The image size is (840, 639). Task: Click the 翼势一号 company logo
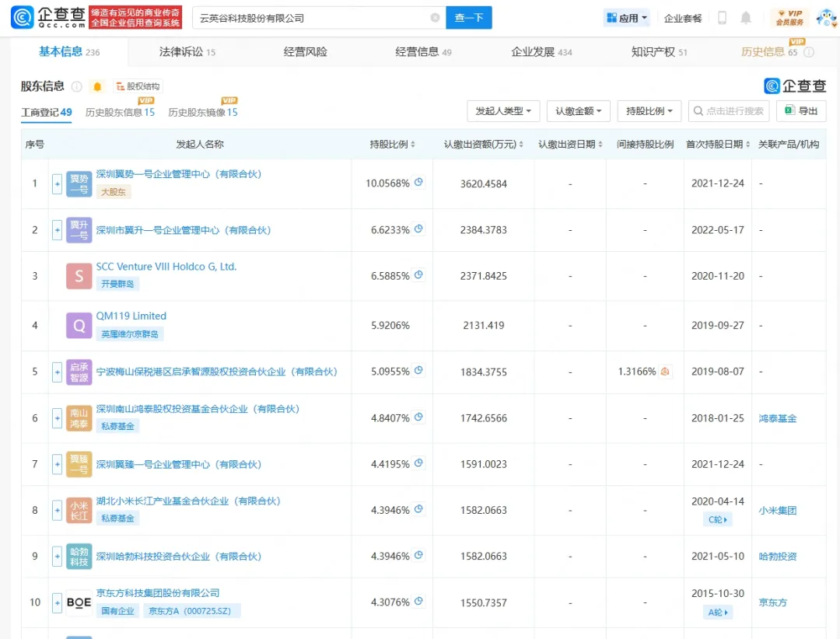pos(79,183)
